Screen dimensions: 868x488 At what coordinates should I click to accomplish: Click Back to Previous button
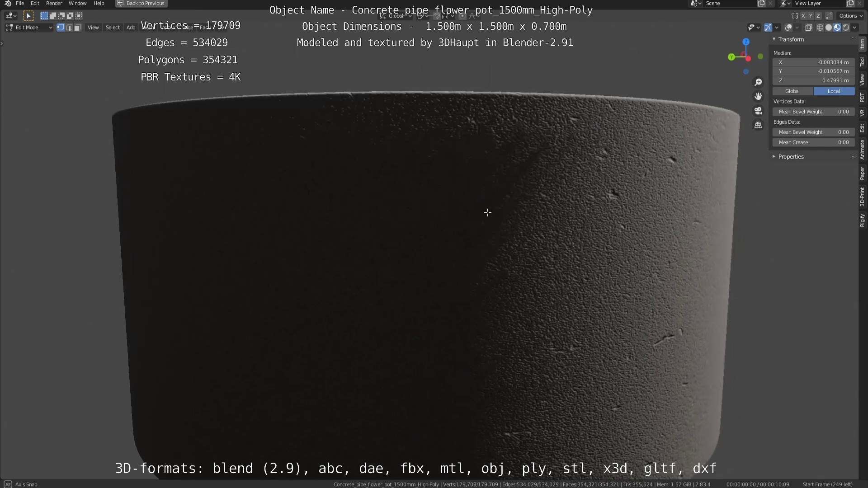[x=142, y=3]
